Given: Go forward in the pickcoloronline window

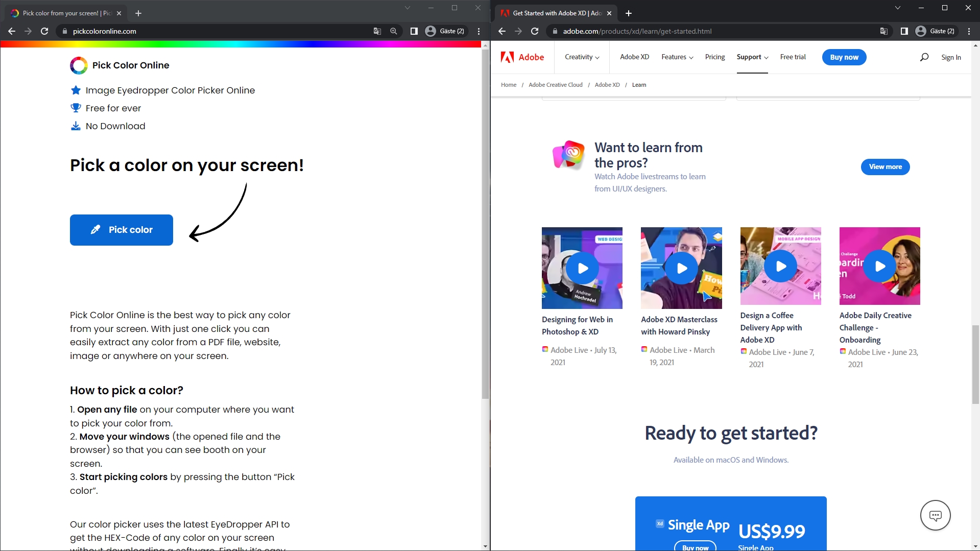Looking at the screenshot, I should (x=28, y=31).
